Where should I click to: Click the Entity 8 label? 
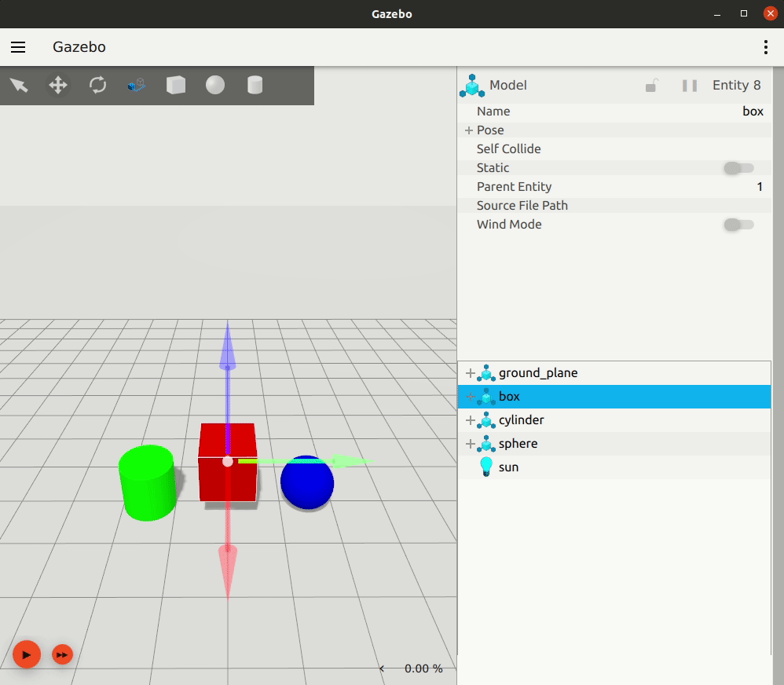(x=737, y=86)
